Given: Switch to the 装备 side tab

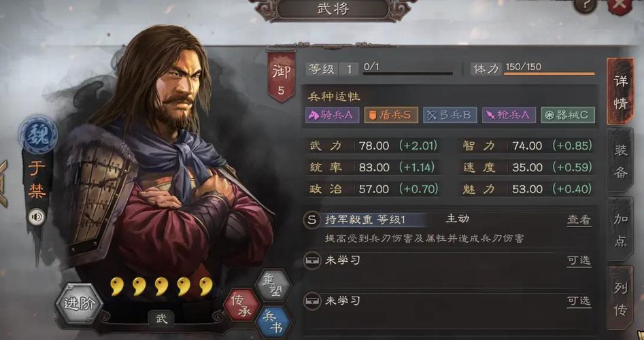Looking at the screenshot, I should [621, 161].
